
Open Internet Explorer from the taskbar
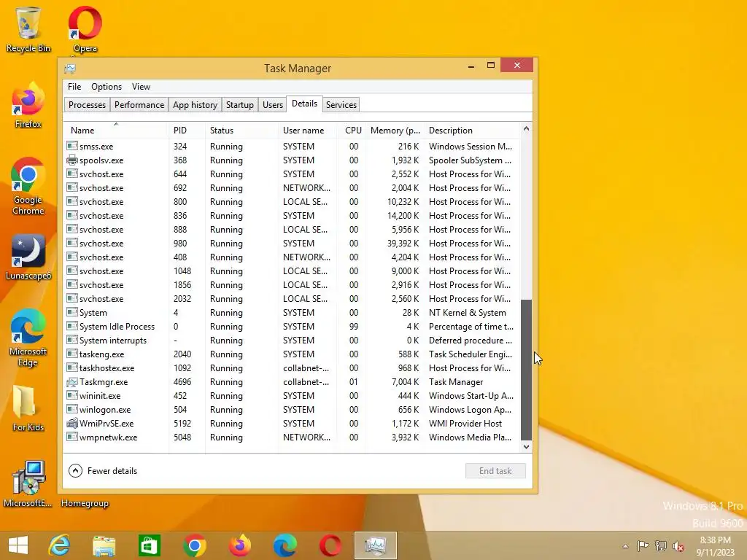coord(60,545)
